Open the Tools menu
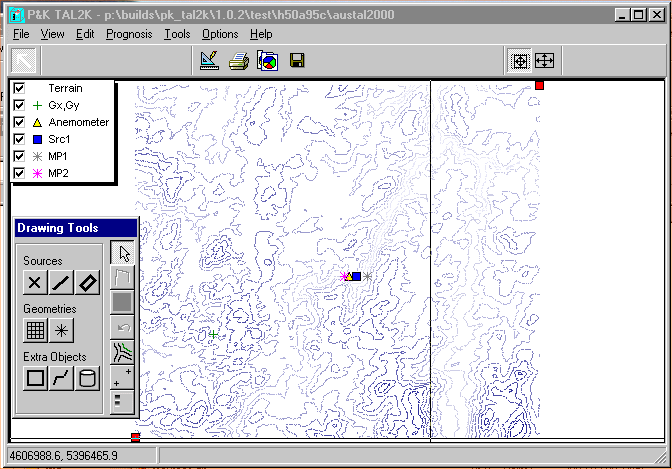This screenshot has width=672, height=469. tap(177, 34)
